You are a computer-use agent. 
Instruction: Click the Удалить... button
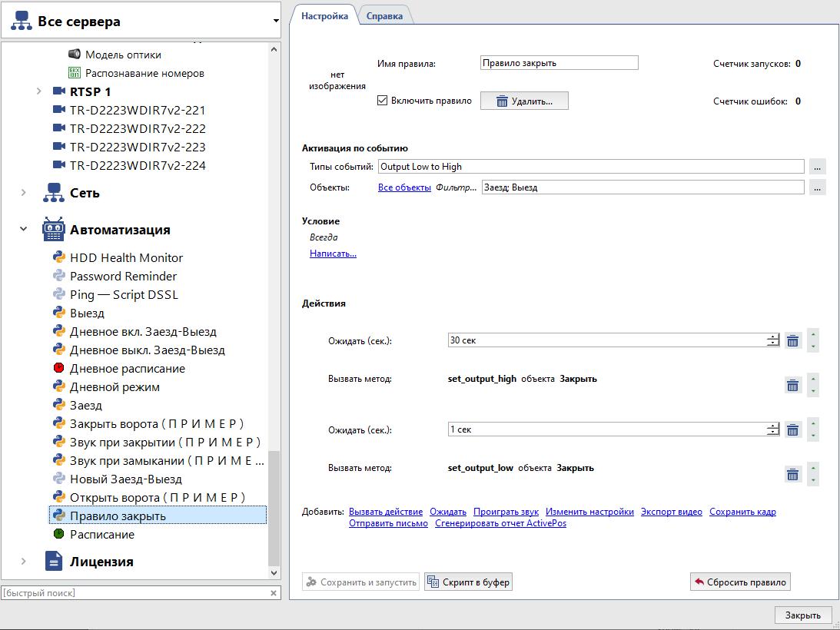pyautogui.click(x=524, y=101)
